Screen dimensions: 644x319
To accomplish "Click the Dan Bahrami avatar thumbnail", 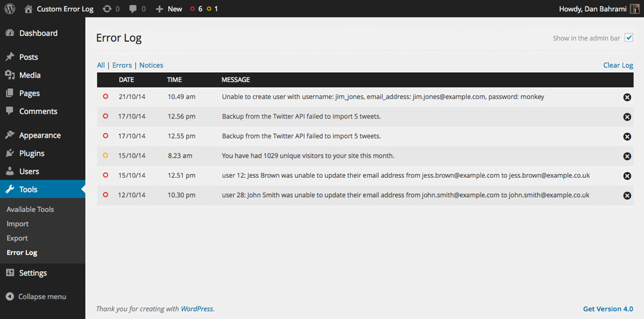I will point(634,9).
